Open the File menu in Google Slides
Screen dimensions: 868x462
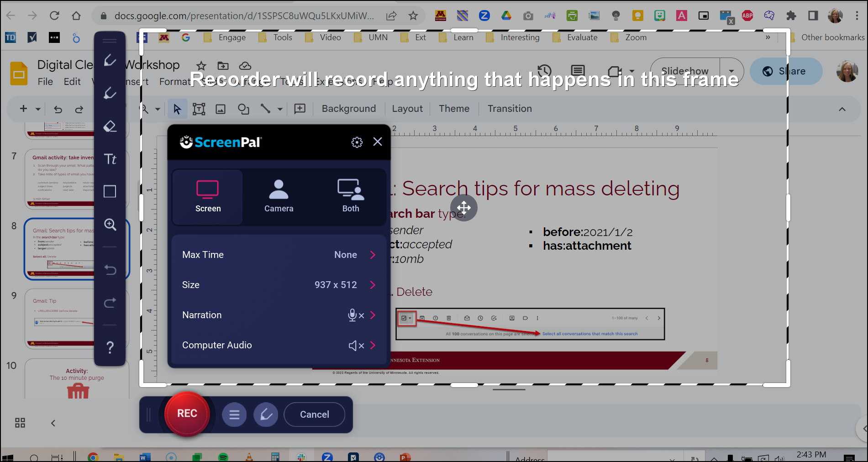45,82
